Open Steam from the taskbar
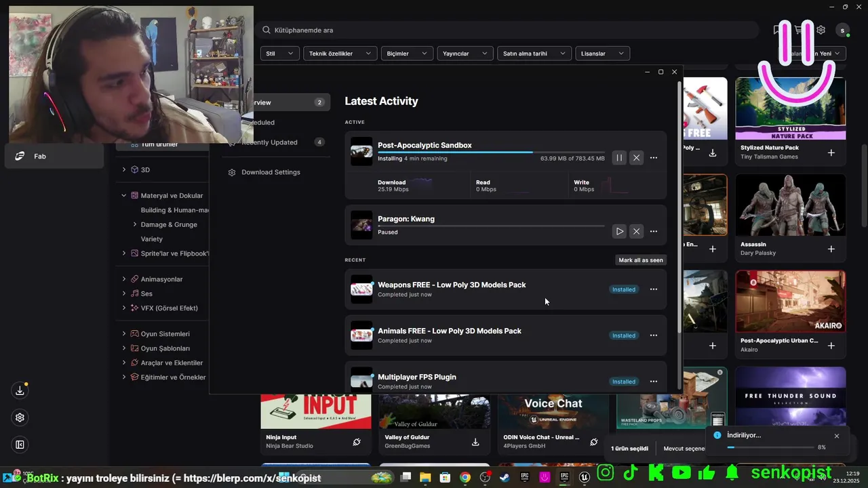The width and height of the screenshot is (868, 488). (x=505, y=477)
